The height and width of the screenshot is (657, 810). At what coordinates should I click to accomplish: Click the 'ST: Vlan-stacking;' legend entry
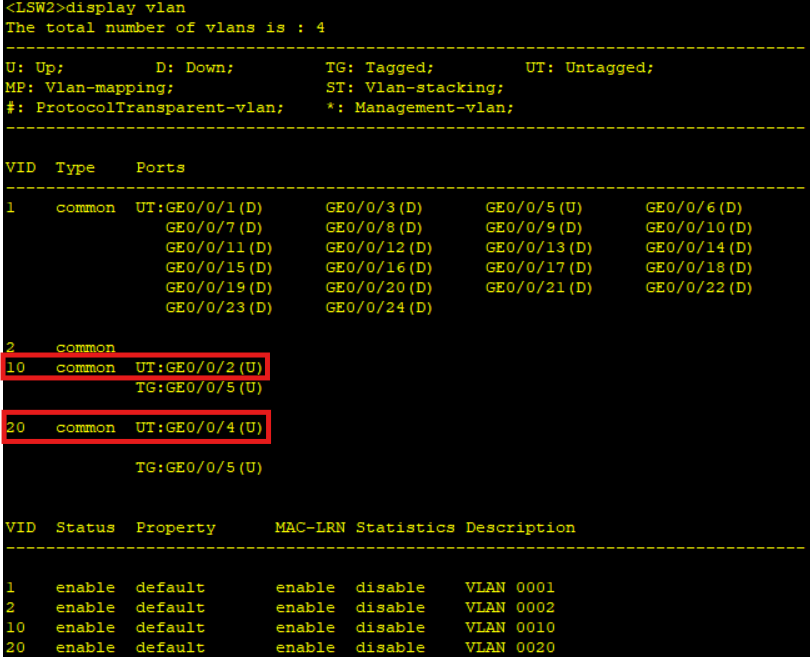[x=415, y=88]
